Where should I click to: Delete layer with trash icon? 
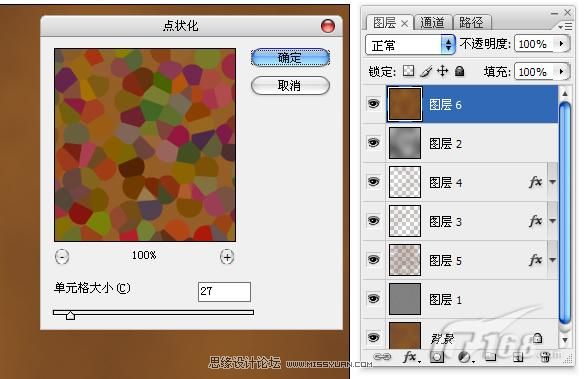coord(545,357)
